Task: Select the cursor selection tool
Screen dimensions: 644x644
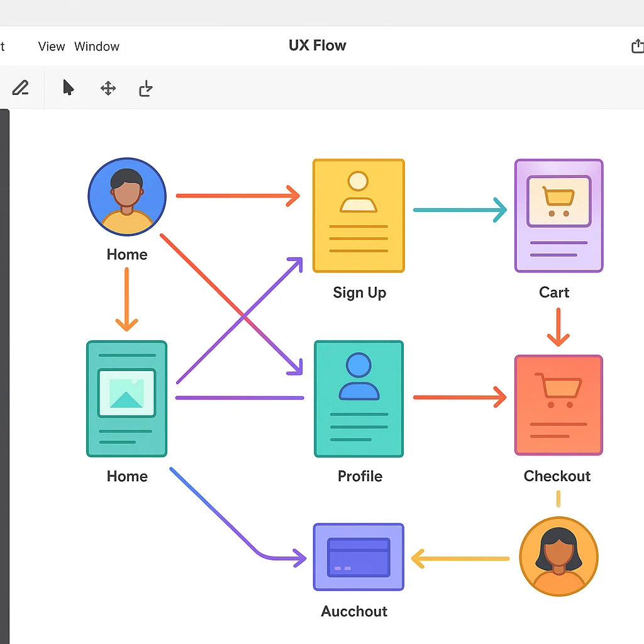Action: (68, 88)
